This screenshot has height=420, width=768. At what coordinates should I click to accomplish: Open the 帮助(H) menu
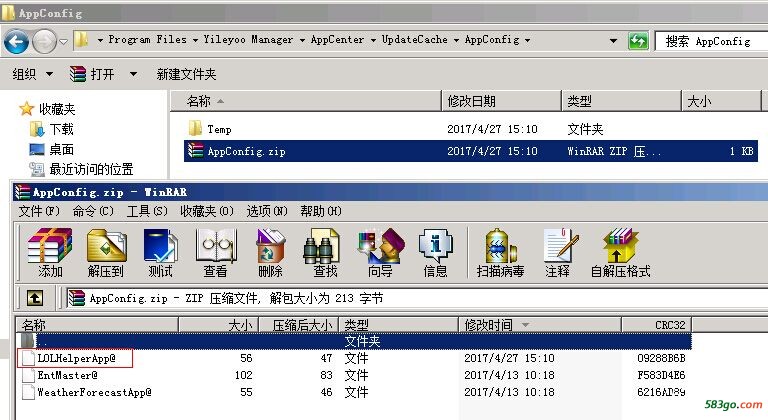[321, 211]
